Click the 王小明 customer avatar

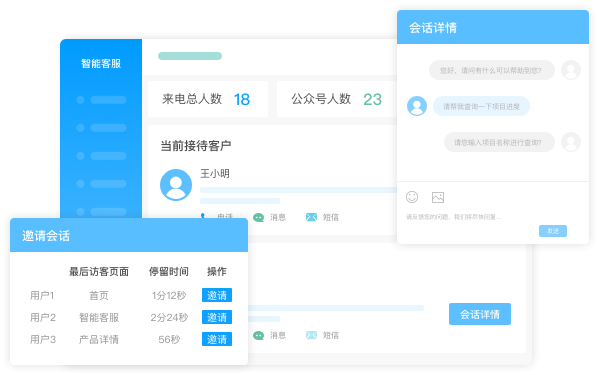(x=176, y=185)
